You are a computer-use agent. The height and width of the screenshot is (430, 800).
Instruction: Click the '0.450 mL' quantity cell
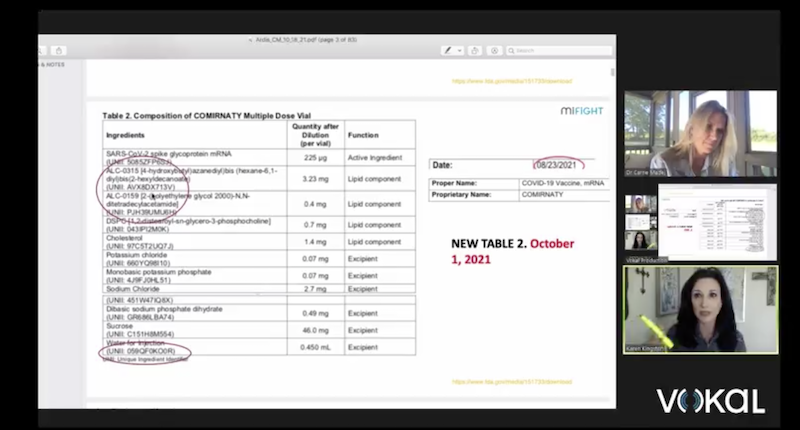315,347
